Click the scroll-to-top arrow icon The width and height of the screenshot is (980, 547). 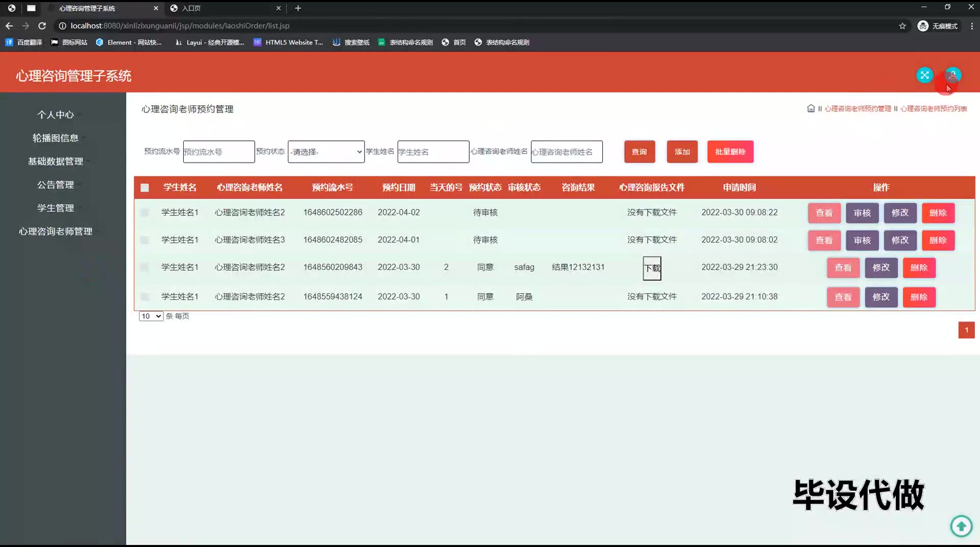(961, 526)
